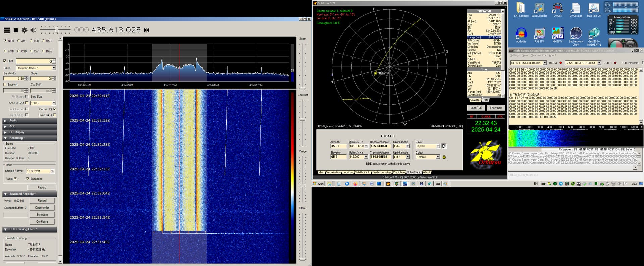Switch to Orbitron Rotor/Radio tab
The width and height of the screenshot is (644, 266).
(414, 172)
